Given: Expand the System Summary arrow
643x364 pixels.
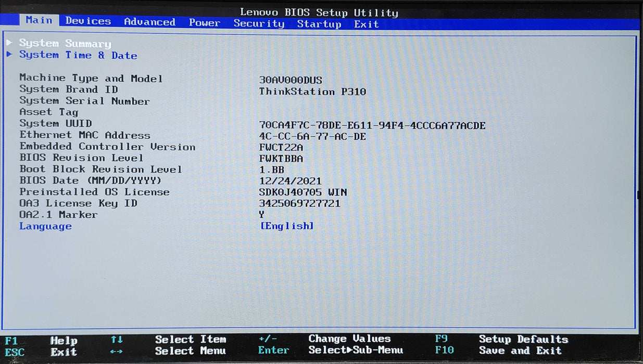Looking at the screenshot, I should coord(9,42).
